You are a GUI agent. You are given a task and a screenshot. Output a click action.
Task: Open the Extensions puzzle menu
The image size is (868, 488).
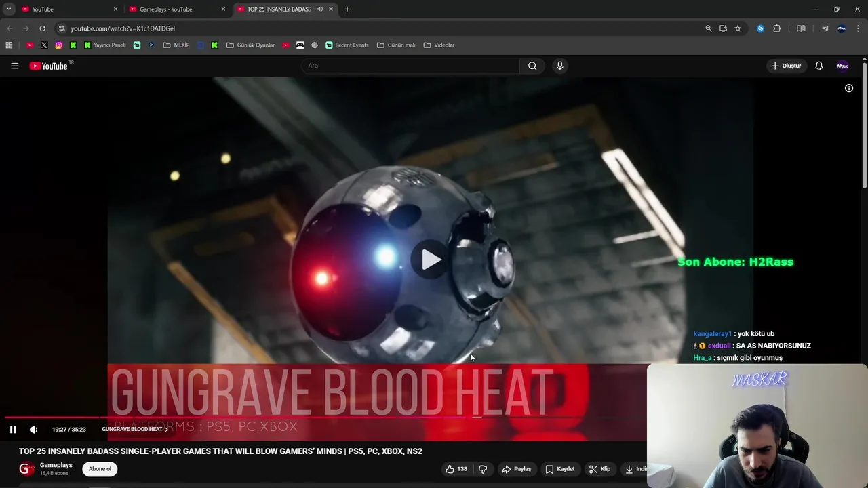(x=777, y=28)
